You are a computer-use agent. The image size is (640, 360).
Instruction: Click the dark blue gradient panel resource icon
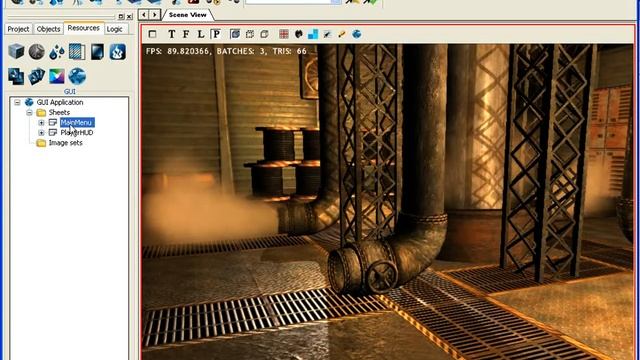[x=97, y=52]
